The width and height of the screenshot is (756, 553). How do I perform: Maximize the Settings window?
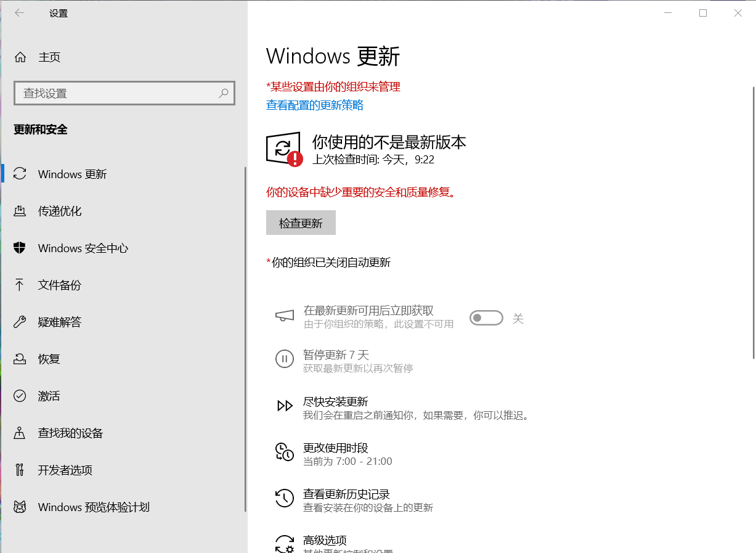(703, 13)
